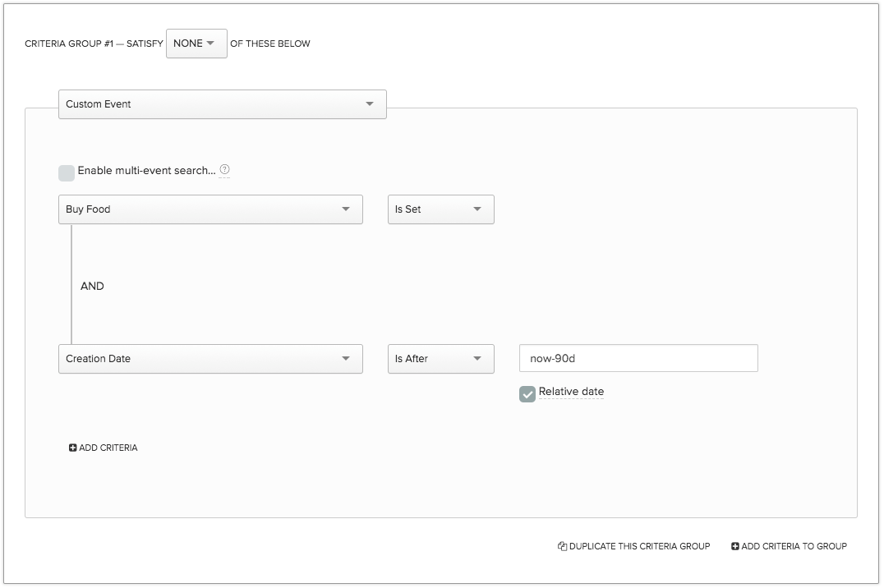
Task: Open the Buy Food event dropdown
Action: (210, 209)
